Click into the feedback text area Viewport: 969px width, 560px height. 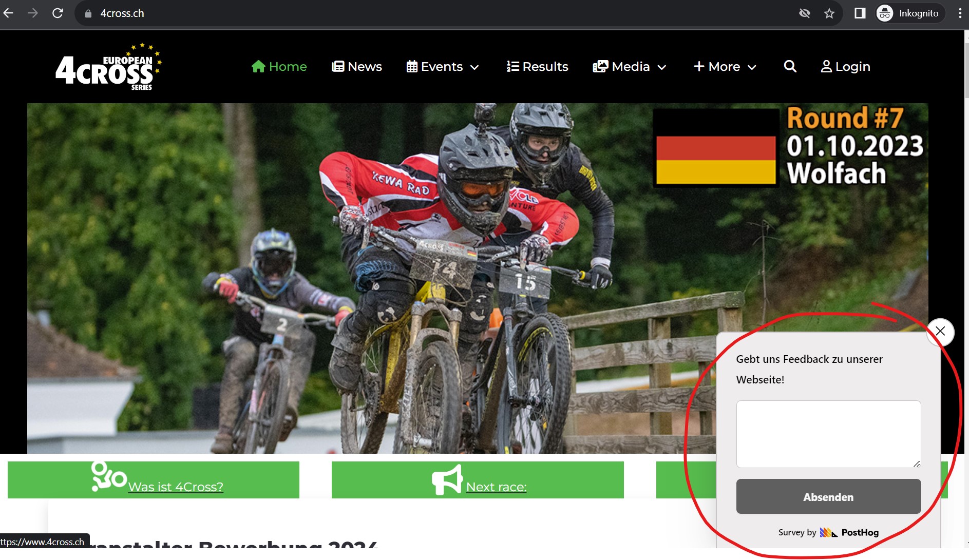(828, 434)
